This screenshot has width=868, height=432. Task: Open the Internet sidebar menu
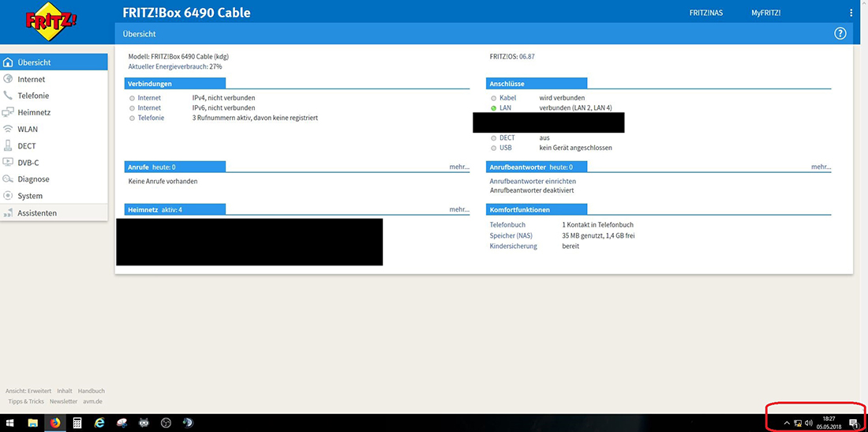pos(54,79)
